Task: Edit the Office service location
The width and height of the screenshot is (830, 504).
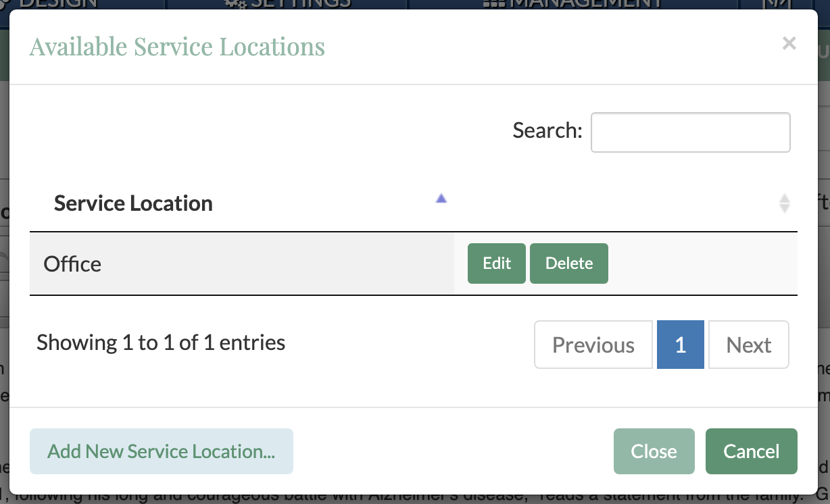Action: pos(496,263)
